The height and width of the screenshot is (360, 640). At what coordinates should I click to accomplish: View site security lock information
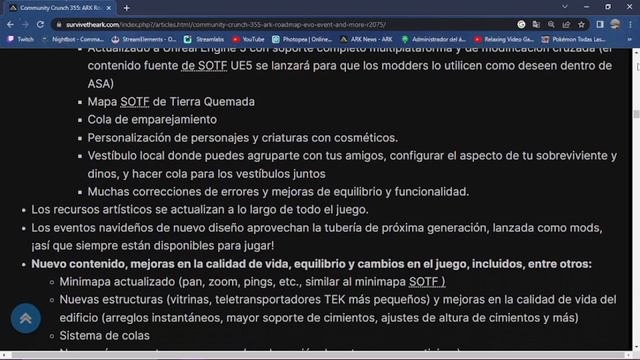tap(59, 24)
